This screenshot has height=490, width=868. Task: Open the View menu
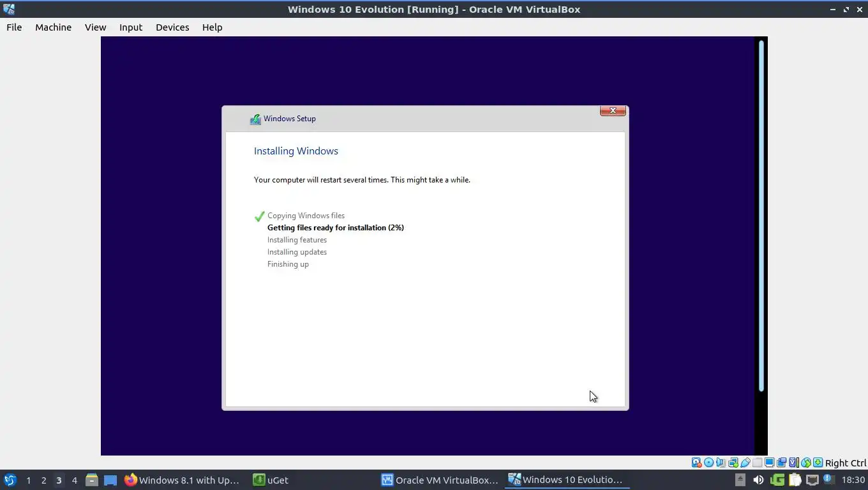[x=95, y=27]
